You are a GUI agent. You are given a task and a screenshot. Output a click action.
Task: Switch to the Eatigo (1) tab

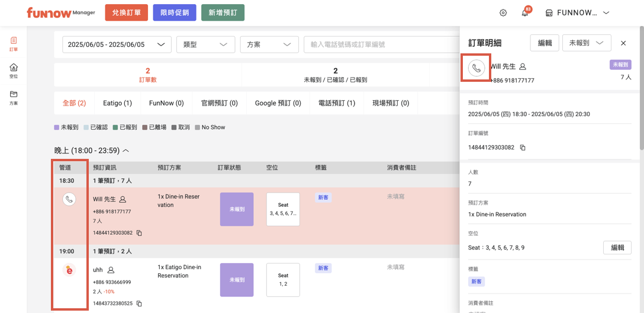(x=117, y=103)
